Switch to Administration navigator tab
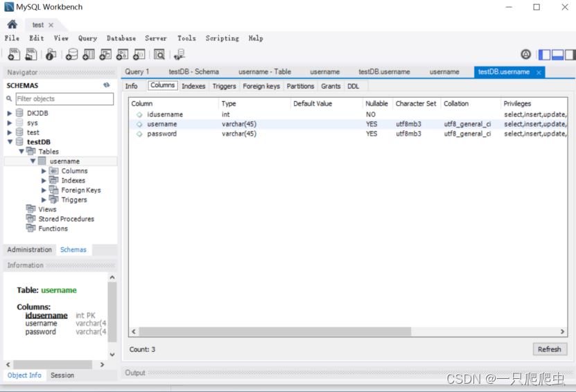Viewport: 576px width, 392px height. coord(29,249)
